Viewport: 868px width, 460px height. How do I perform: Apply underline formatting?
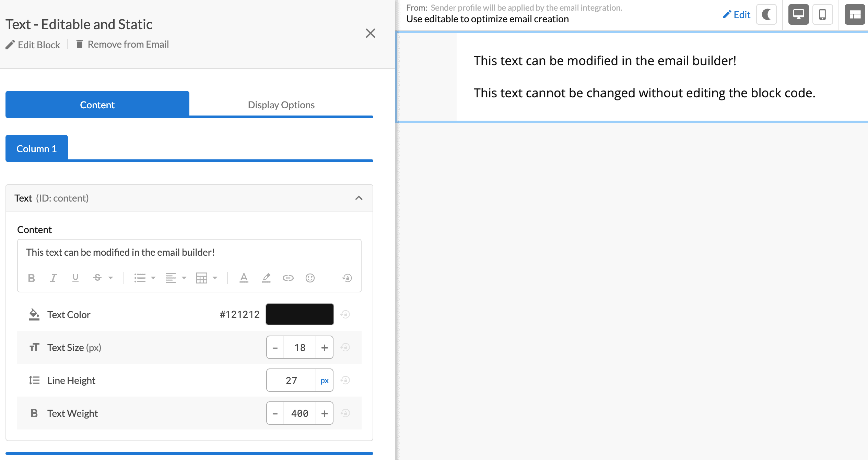75,278
